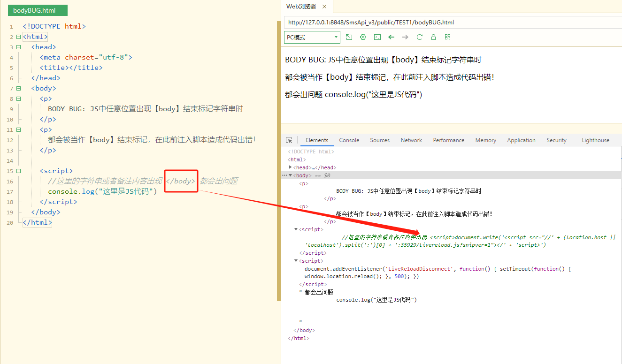Activate the DevTools inspect element picker
Screen dimensions: 622x364
[x=289, y=140]
